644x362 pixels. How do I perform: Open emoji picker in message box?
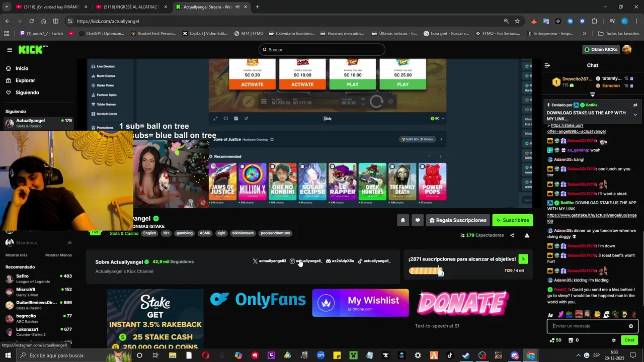pyautogui.click(x=631, y=326)
